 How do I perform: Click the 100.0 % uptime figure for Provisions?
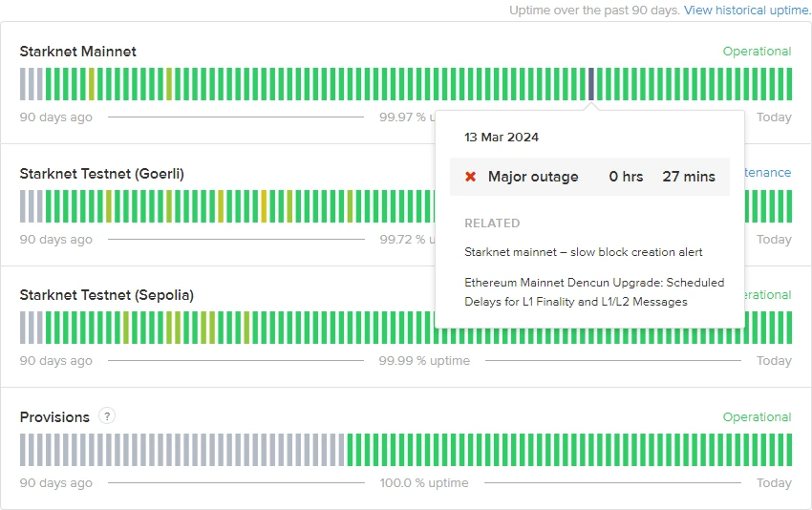423,482
